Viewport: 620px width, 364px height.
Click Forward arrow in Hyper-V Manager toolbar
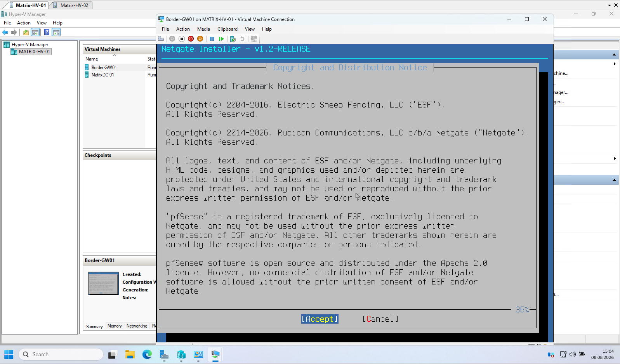click(x=14, y=32)
